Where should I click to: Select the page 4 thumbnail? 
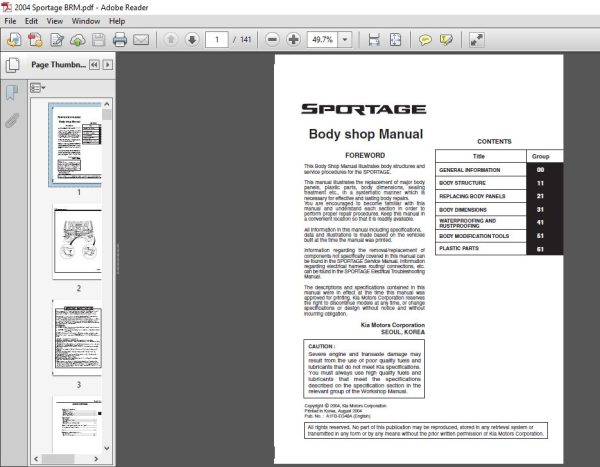pyautogui.click(x=78, y=423)
